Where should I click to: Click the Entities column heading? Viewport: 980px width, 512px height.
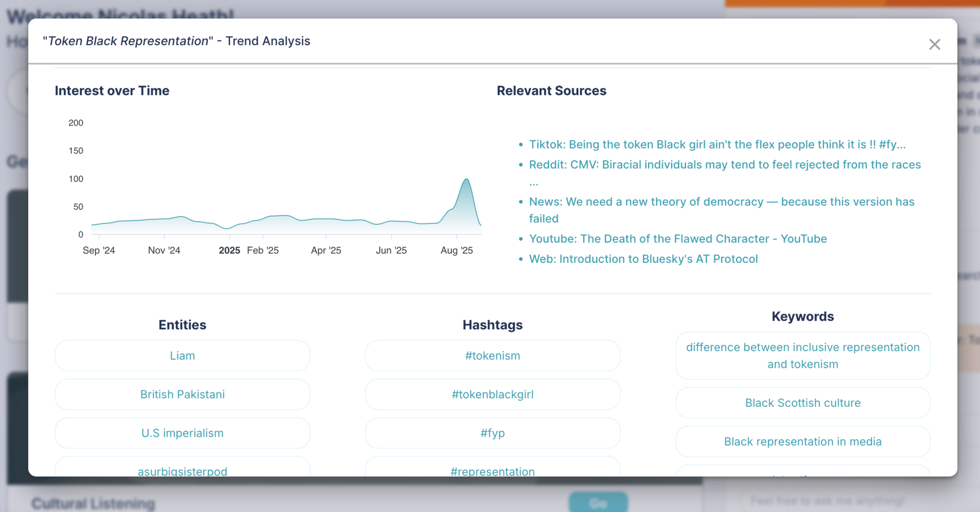click(182, 325)
